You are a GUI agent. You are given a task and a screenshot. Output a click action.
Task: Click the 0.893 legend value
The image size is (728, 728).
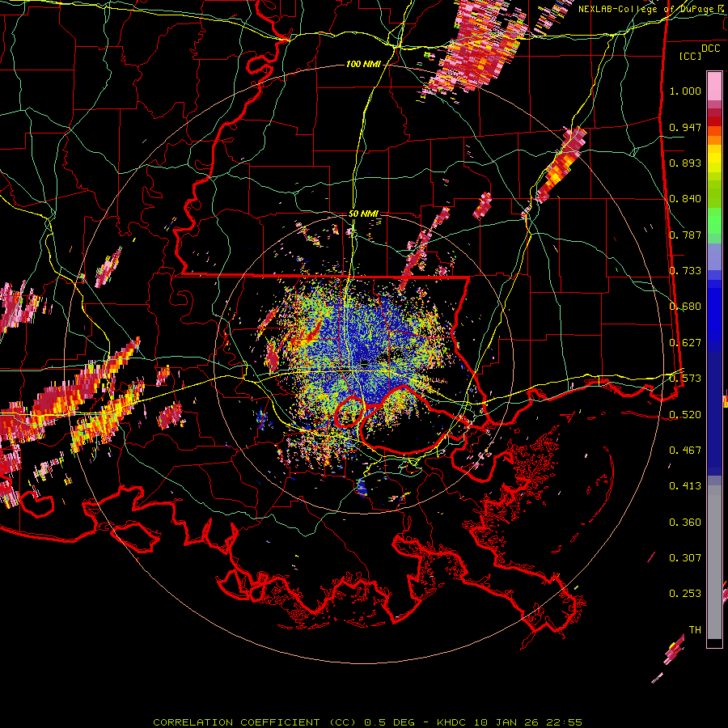[685, 163]
